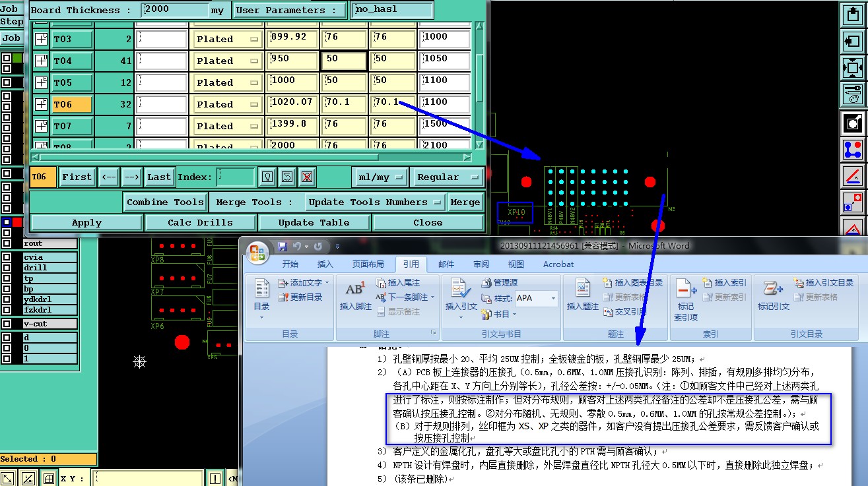
Task: Click the Apply button
Action: click(x=86, y=222)
